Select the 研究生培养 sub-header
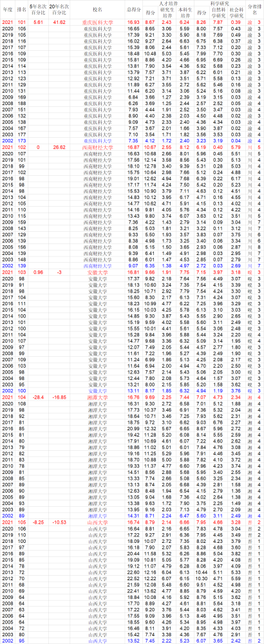The image size is (264, 644). point(167,12)
